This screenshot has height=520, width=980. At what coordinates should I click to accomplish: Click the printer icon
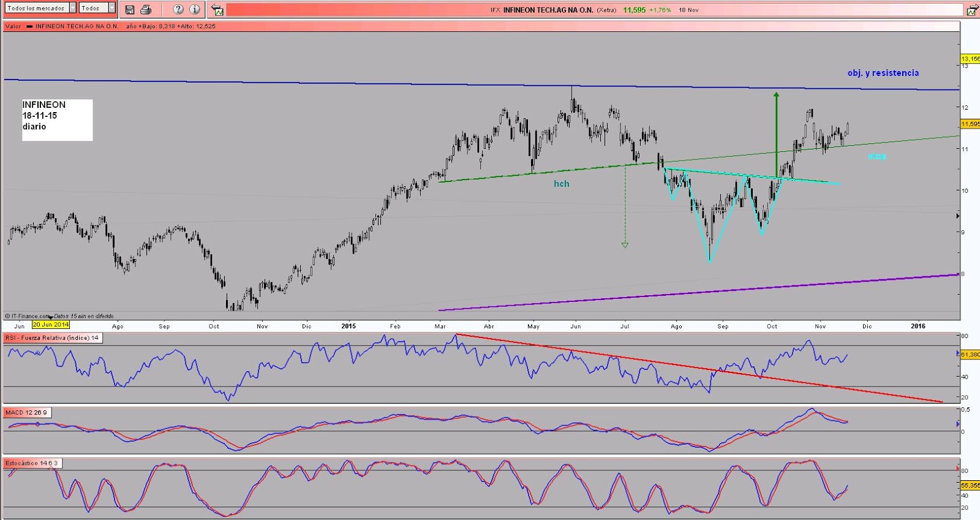pos(146,9)
